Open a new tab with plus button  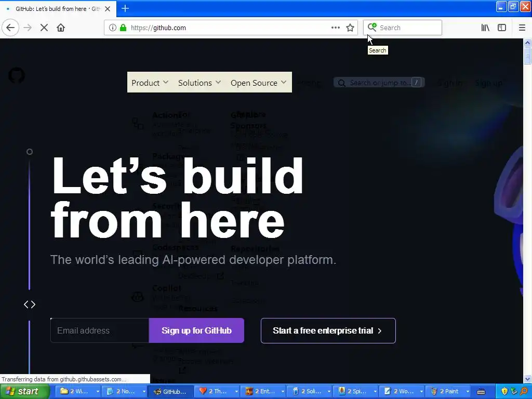click(125, 8)
